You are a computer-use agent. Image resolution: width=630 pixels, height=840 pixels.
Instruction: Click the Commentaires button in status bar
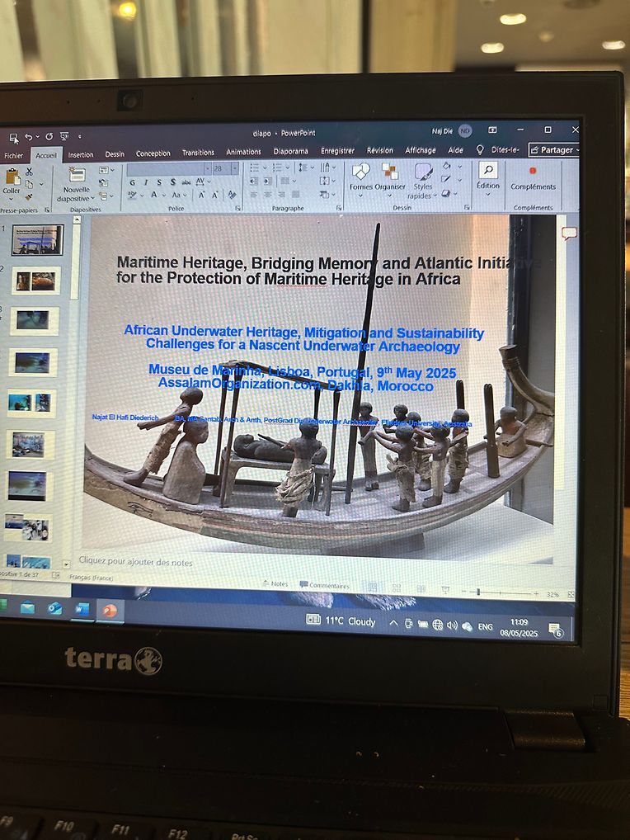324,586
